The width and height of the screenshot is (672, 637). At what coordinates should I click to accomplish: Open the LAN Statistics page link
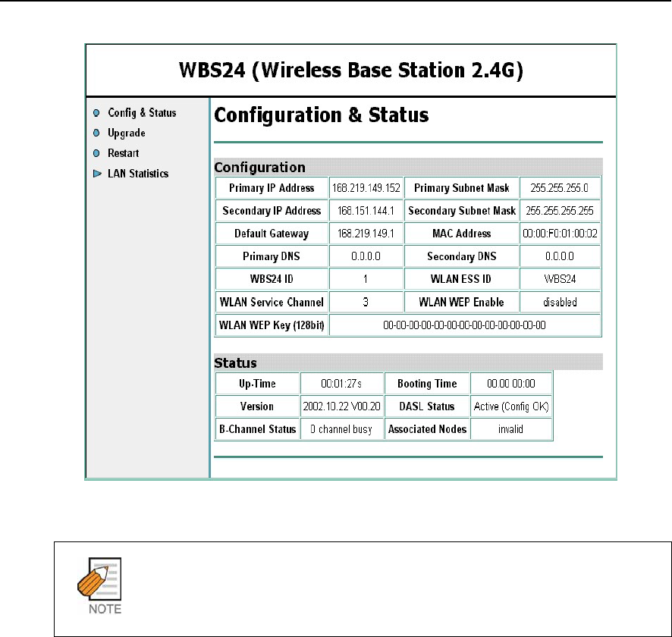coord(138,174)
